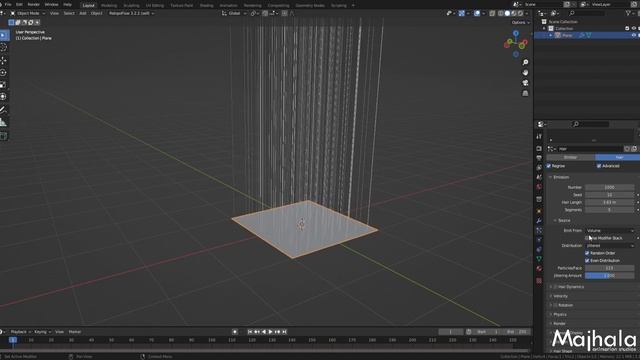Open the Modifier properties wrench tab
This screenshot has height=360, width=640.
pos(539,221)
